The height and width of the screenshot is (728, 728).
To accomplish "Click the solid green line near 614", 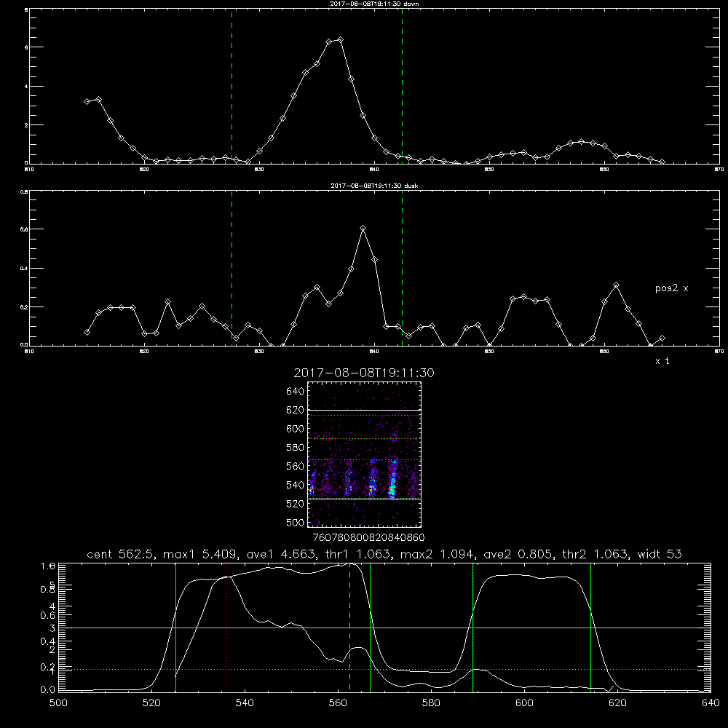I will [x=590, y=628].
